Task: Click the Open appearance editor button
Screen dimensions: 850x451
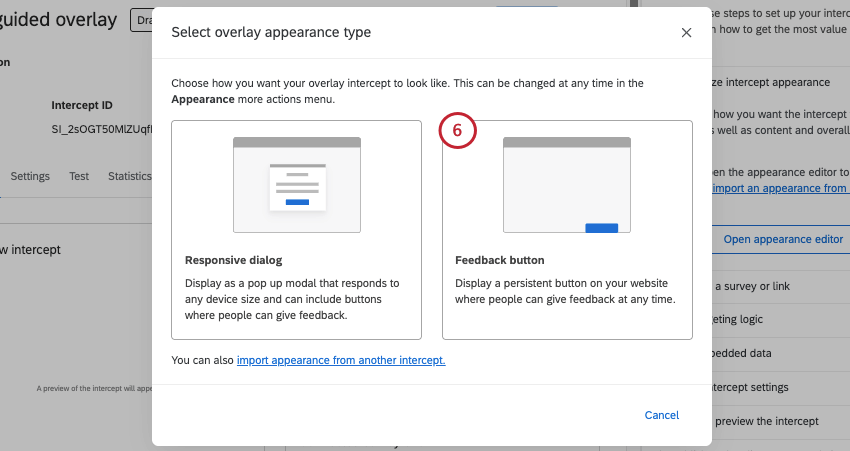Action: tap(783, 239)
